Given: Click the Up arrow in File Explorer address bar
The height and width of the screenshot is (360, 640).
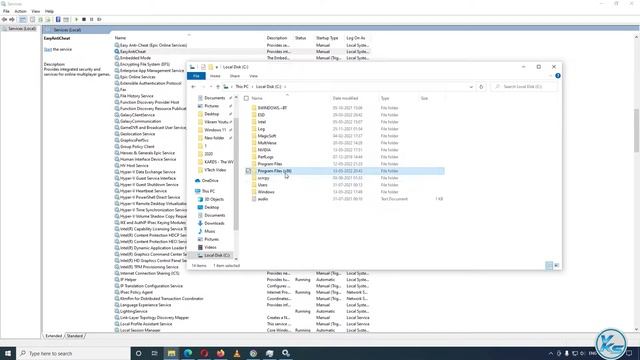Looking at the screenshot, I should 218,87.
